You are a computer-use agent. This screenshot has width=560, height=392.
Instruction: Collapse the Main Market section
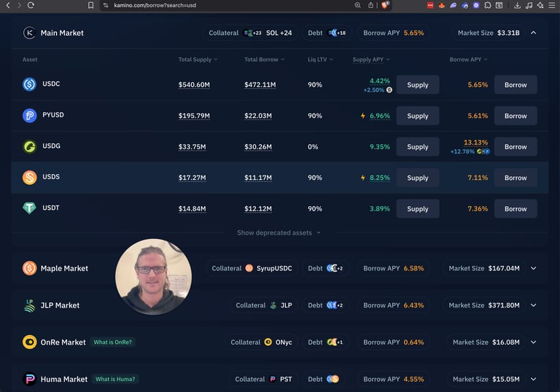[x=533, y=33]
